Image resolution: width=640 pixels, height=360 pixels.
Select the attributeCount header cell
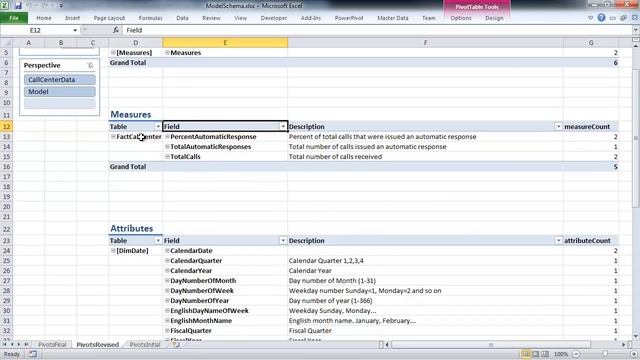point(591,241)
